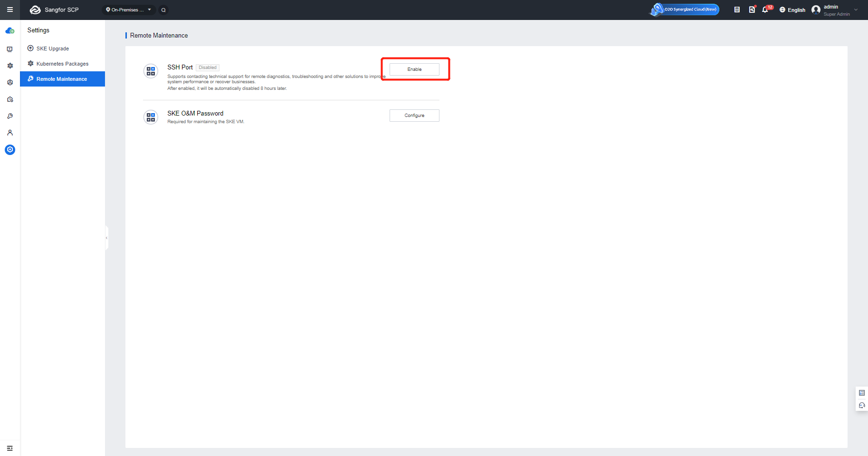
Task: Click the SSH Port title
Action: point(180,67)
